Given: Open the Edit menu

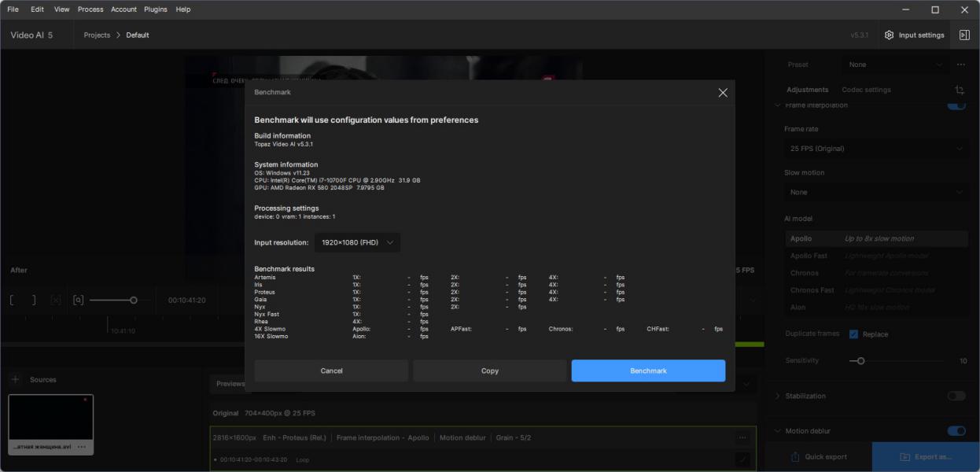Looking at the screenshot, I should (37, 9).
